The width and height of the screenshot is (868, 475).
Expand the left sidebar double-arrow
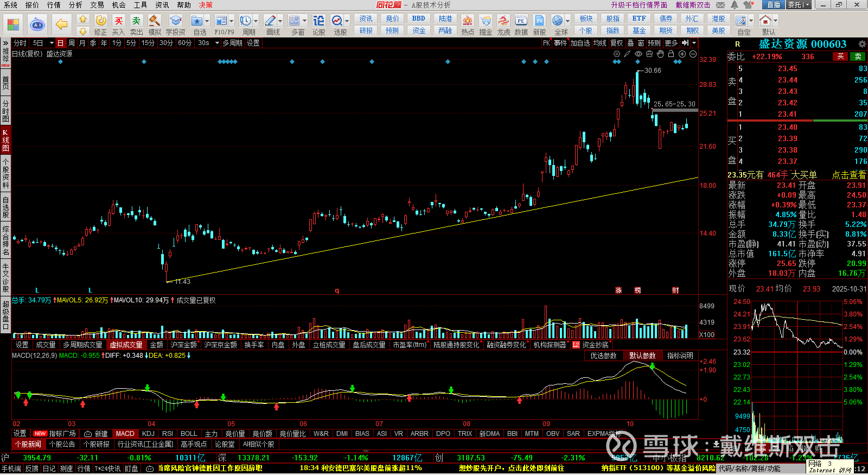click(x=5, y=43)
